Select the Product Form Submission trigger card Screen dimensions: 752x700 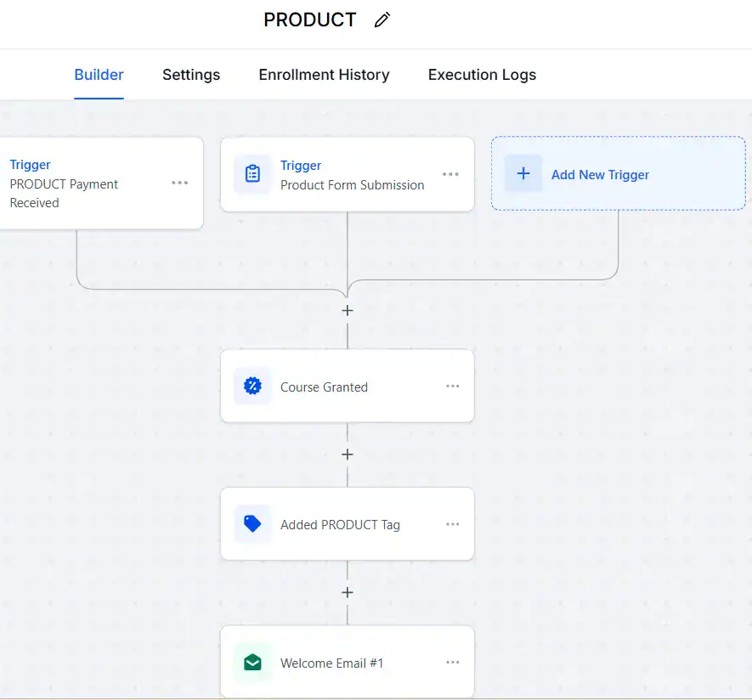coord(348,174)
